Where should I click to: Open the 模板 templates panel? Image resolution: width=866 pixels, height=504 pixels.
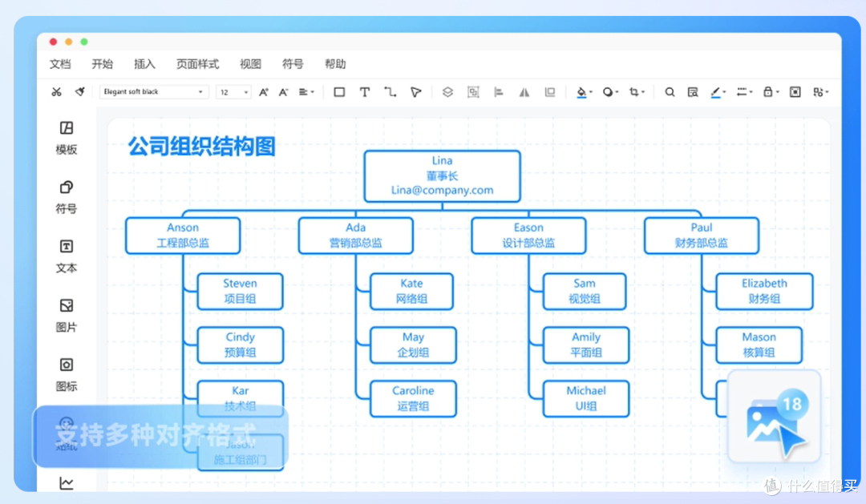65,139
